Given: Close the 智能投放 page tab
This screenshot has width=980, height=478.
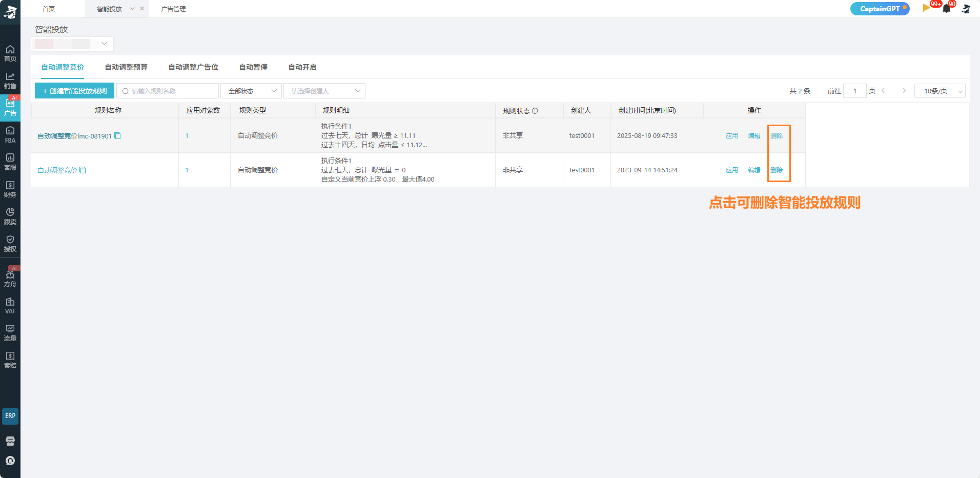Looking at the screenshot, I should tap(142, 9).
